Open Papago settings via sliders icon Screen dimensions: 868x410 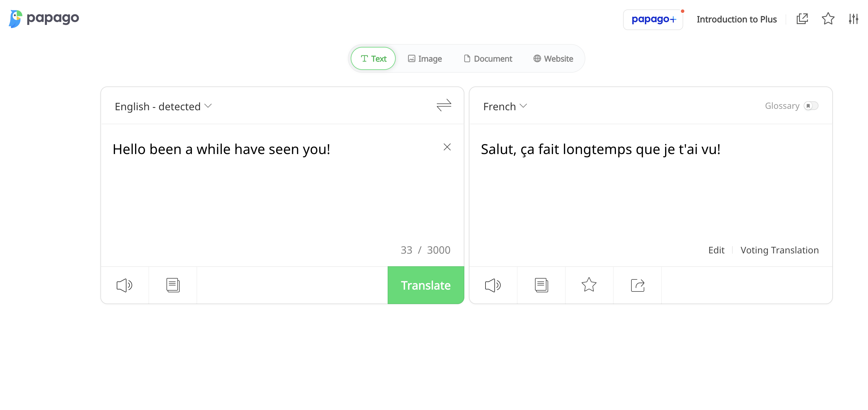pos(853,19)
